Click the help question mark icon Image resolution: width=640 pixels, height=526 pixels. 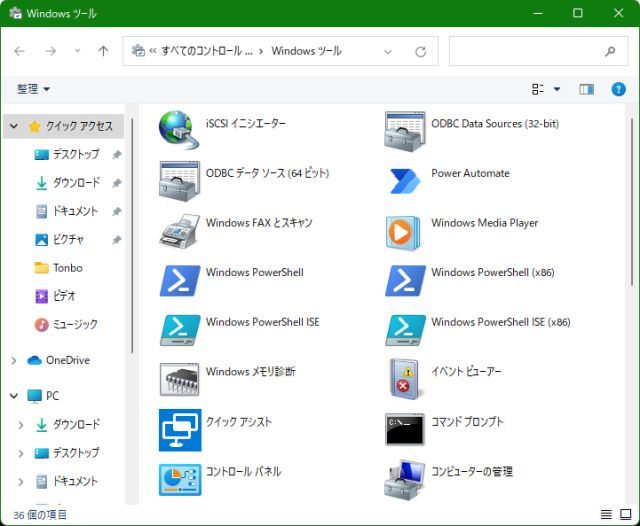tap(618, 89)
